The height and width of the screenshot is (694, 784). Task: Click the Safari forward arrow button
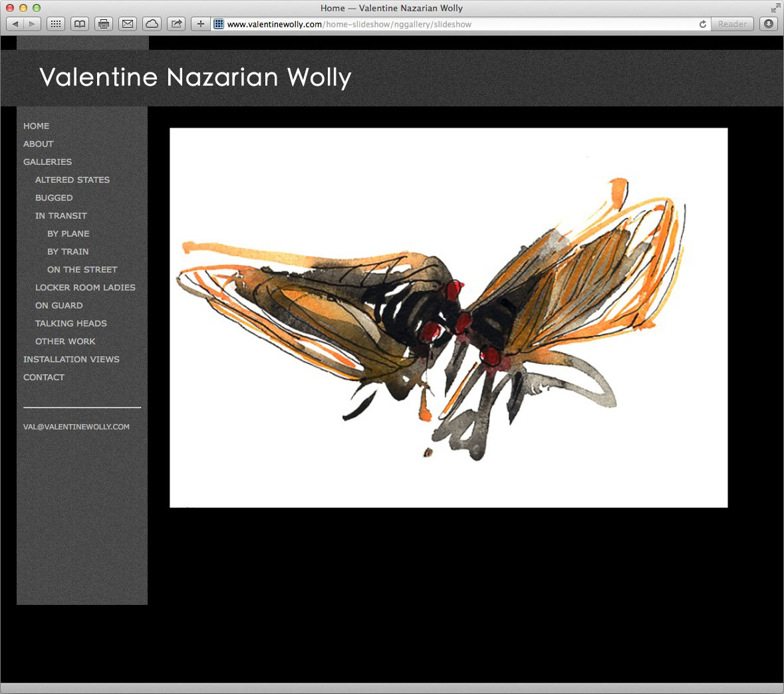(x=32, y=24)
